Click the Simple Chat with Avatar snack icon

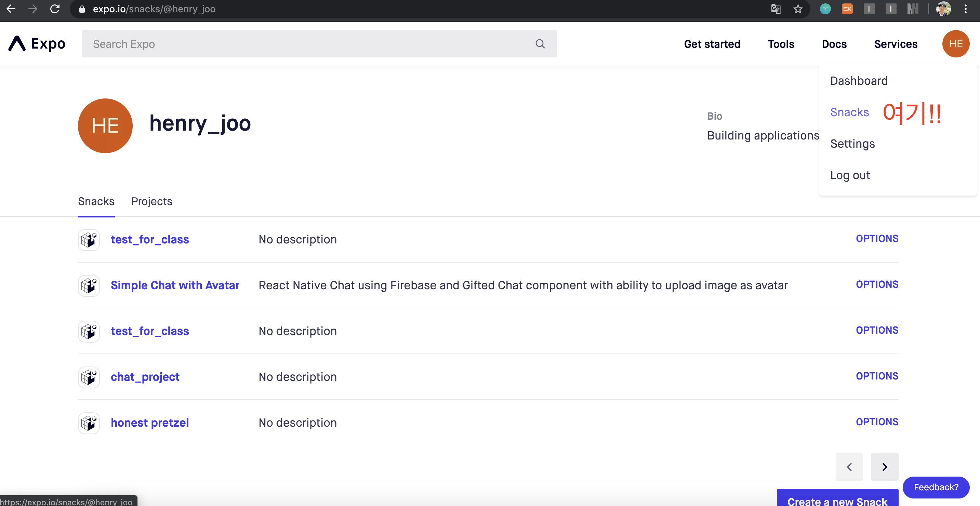pyautogui.click(x=89, y=286)
